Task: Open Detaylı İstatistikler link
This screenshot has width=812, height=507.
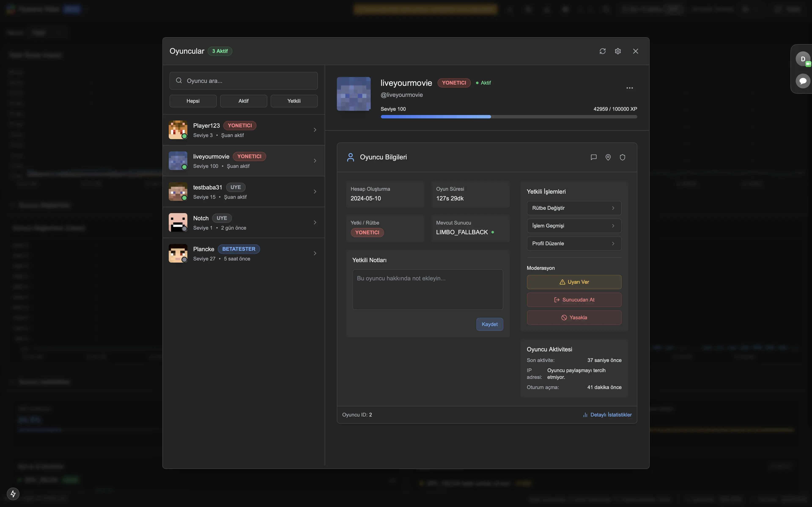Action: [x=607, y=415]
